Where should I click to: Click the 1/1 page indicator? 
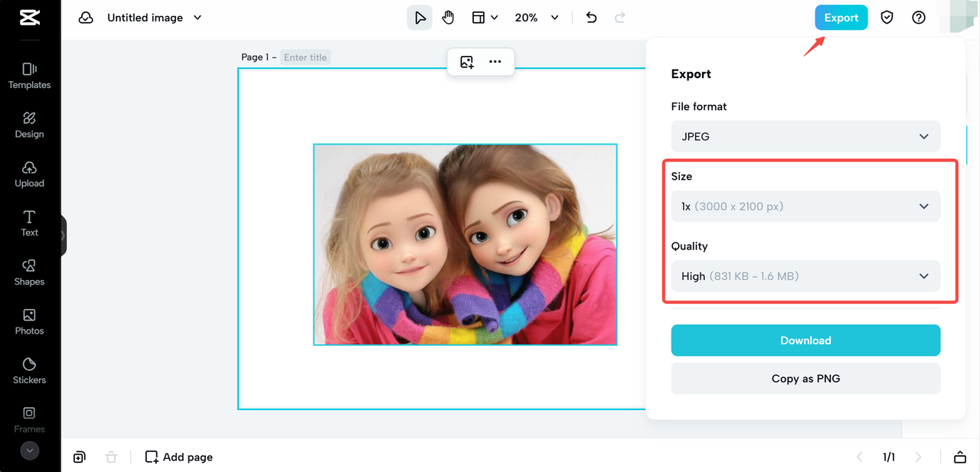click(x=889, y=457)
